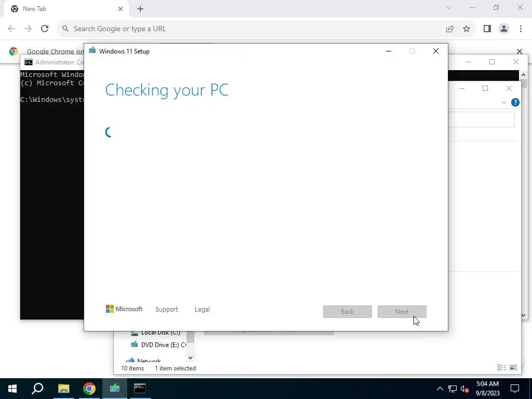Open Chrome's tab search chevron
This screenshot has width=532, height=399.
pyautogui.click(x=448, y=7)
